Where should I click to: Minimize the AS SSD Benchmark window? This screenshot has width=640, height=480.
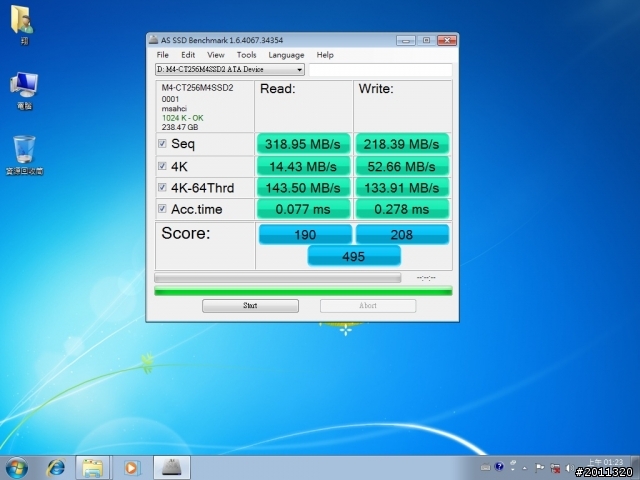[x=405, y=40]
